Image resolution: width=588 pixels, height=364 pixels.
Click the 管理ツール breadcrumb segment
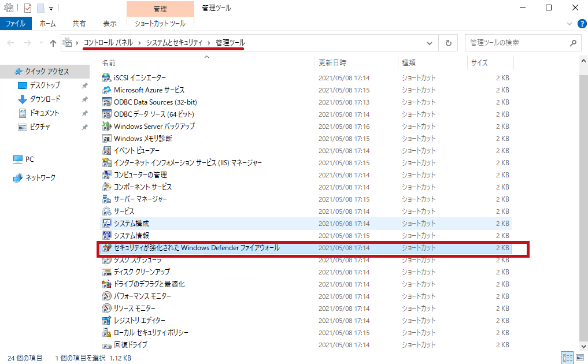pyautogui.click(x=230, y=43)
